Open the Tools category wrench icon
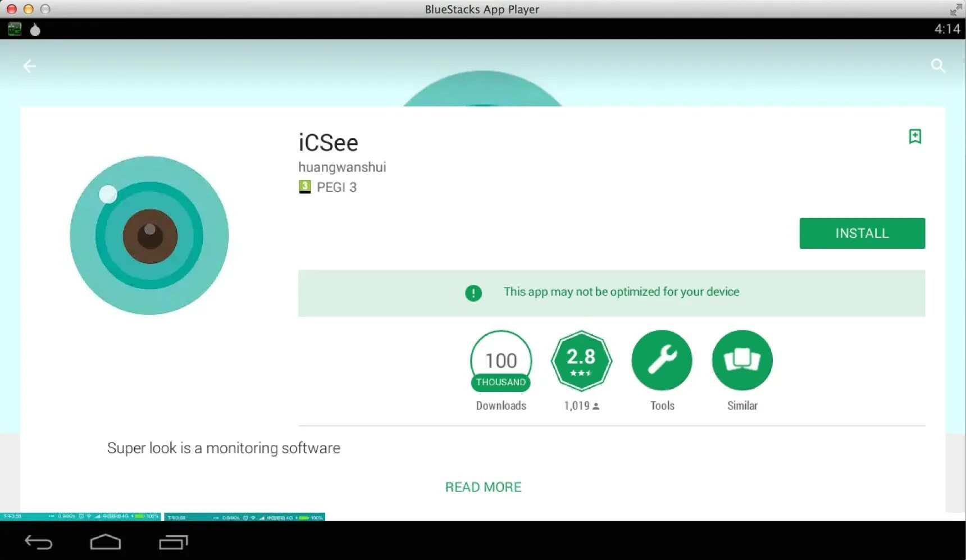The image size is (966, 560). click(x=662, y=361)
